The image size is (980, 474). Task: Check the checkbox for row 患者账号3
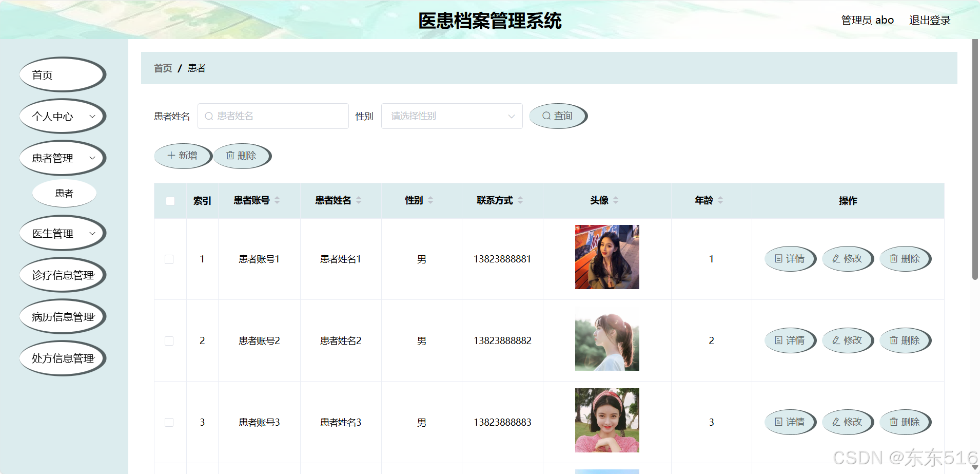click(169, 422)
